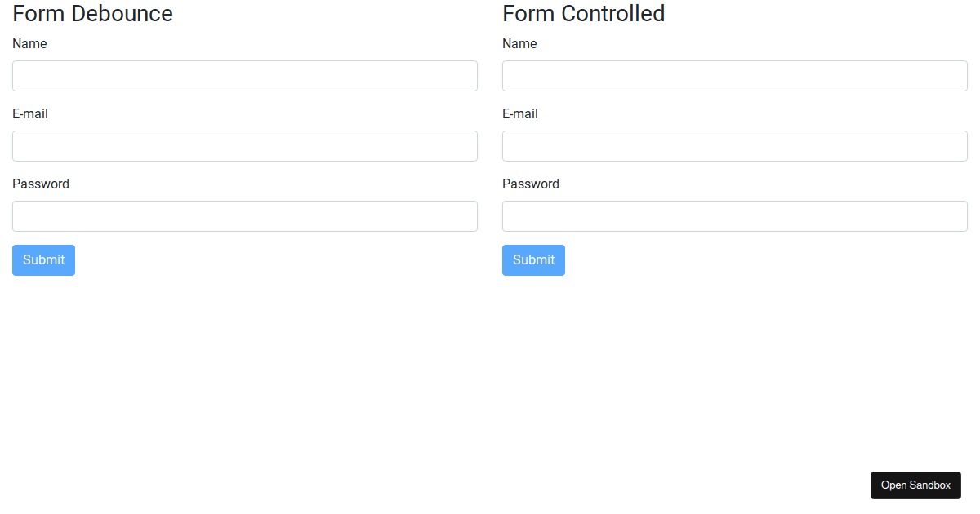
Task: Submit the Form Debounce form
Action: pyautogui.click(x=43, y=260)
